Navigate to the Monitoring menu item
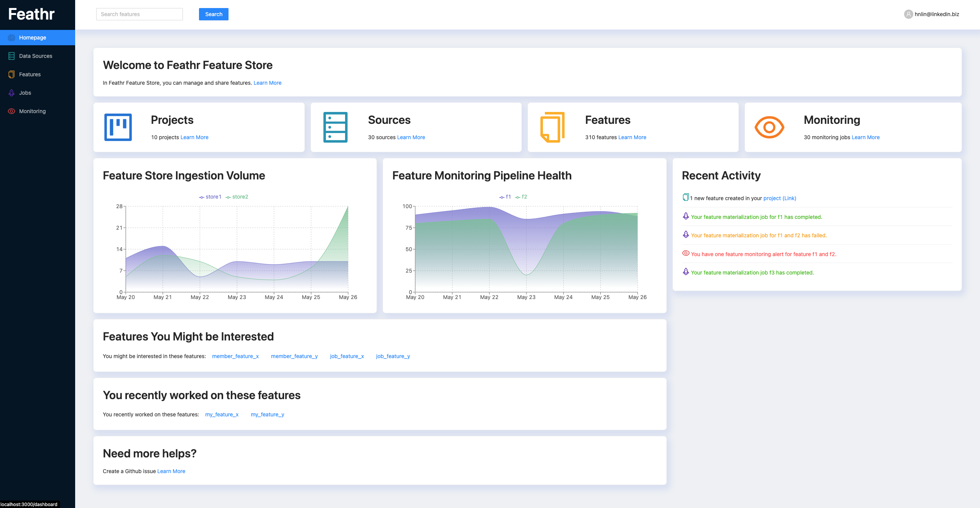This screenshot has width=980, height=508. (38, 111)
